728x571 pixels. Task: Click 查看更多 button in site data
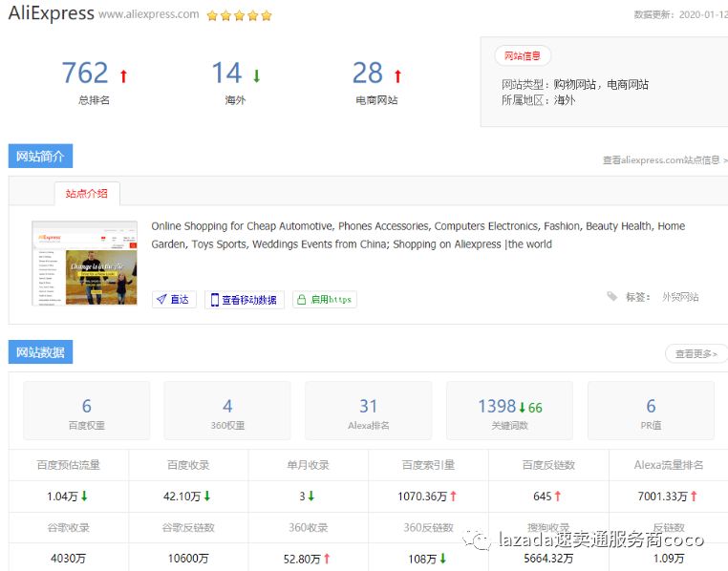[x=696, y=354]
